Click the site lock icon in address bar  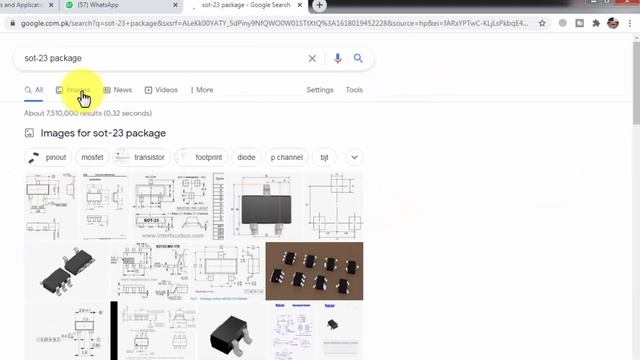tap(13, 23)
